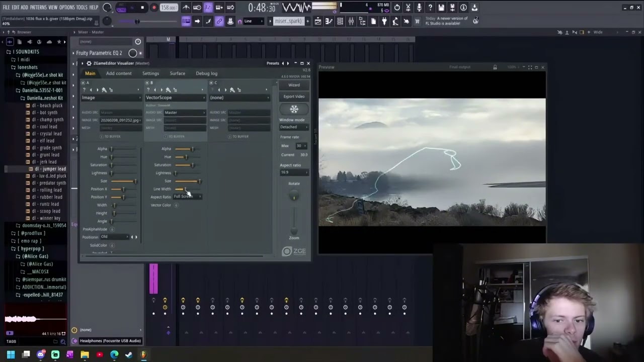Select the miser_spark pattern selector
The height and width of the screenshot is (362, 644).
(x=288, y=21)
